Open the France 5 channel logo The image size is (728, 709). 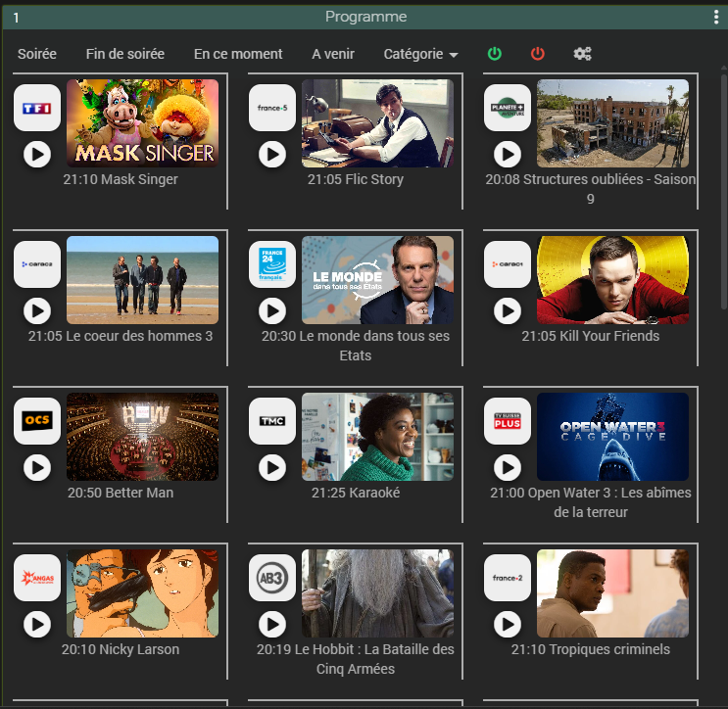tap(272, 108)
